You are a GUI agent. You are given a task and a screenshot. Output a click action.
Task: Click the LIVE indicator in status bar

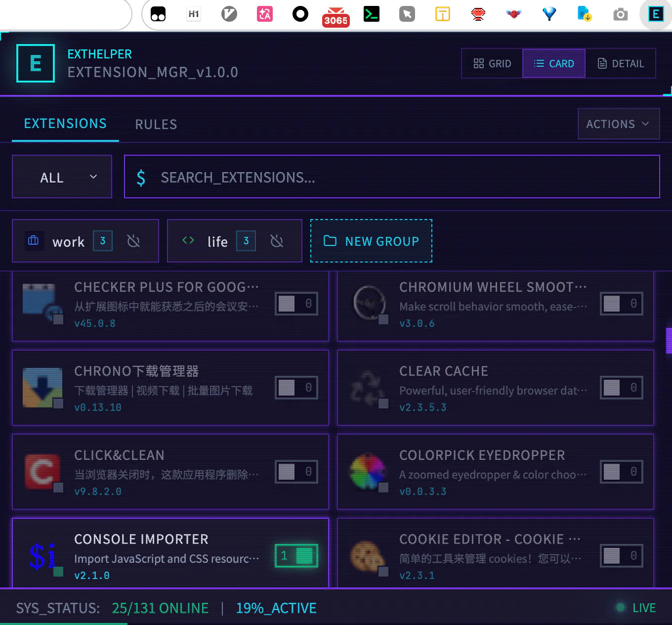click(x=636, y=608)
